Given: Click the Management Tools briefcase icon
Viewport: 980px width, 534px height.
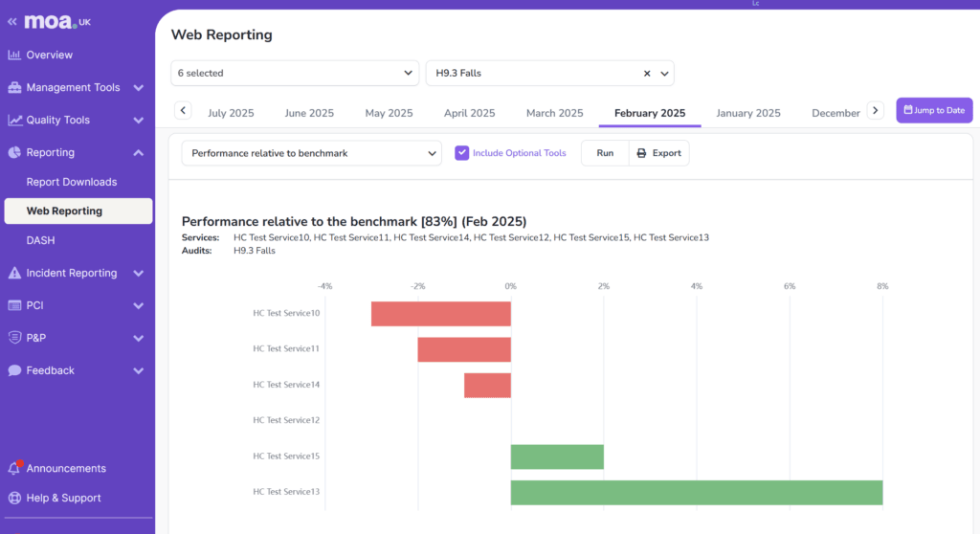Looking at the screenshot, I should pos(14,88).
